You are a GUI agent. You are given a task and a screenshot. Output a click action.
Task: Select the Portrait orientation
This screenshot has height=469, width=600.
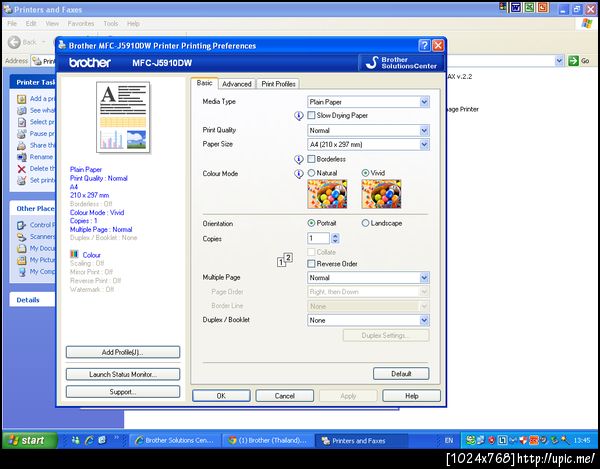pyautogui.click(x=311, y=223)
